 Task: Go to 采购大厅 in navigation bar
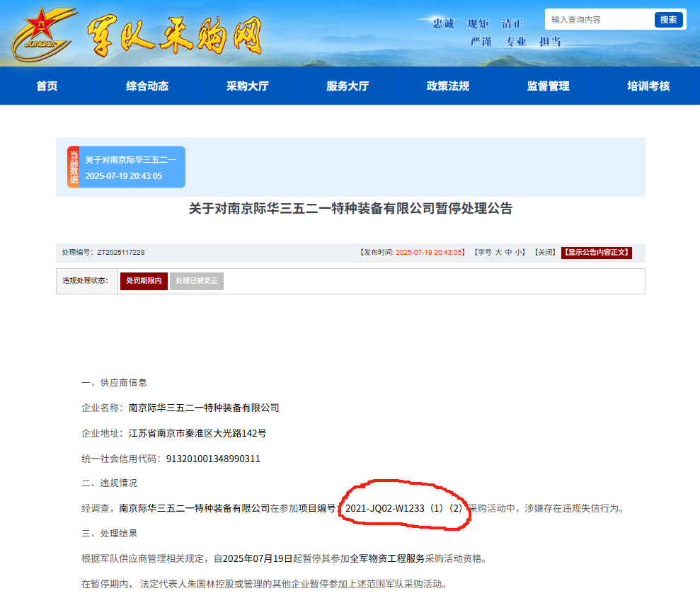click(247, 86)
